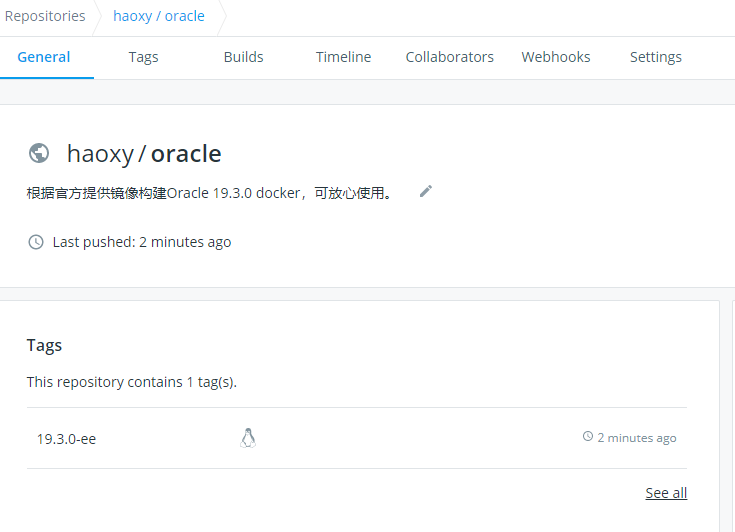Image resolution: width=735 pixels, height=532 pixels.
Task: Open the See all tags link
Action: point(666,493)
